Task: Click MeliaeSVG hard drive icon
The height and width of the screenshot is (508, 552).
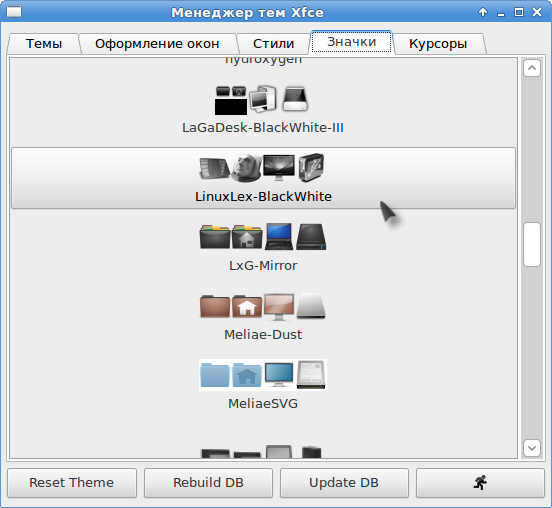Action: coord(311,375)
